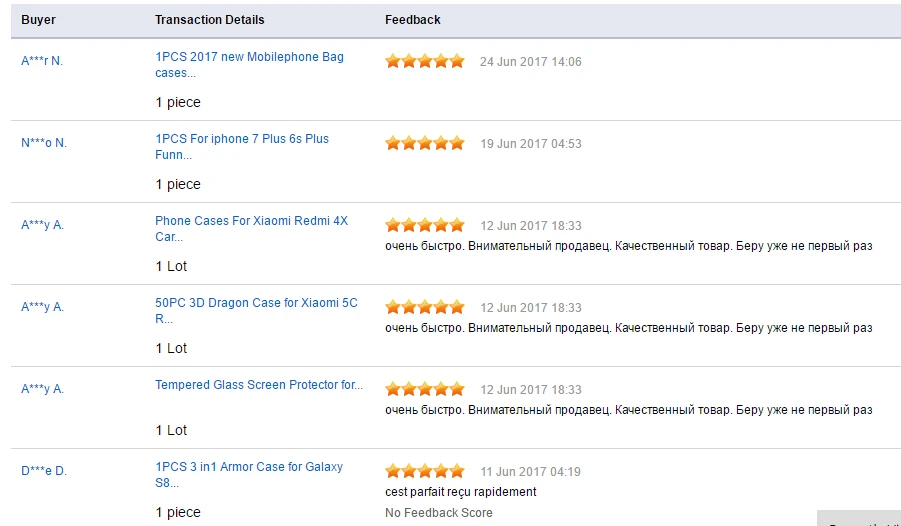This screenshot has width=901, height=526.
Task: Click star rating for Xiaomi Redmi 4X review
Action: (x=425, y=225)
